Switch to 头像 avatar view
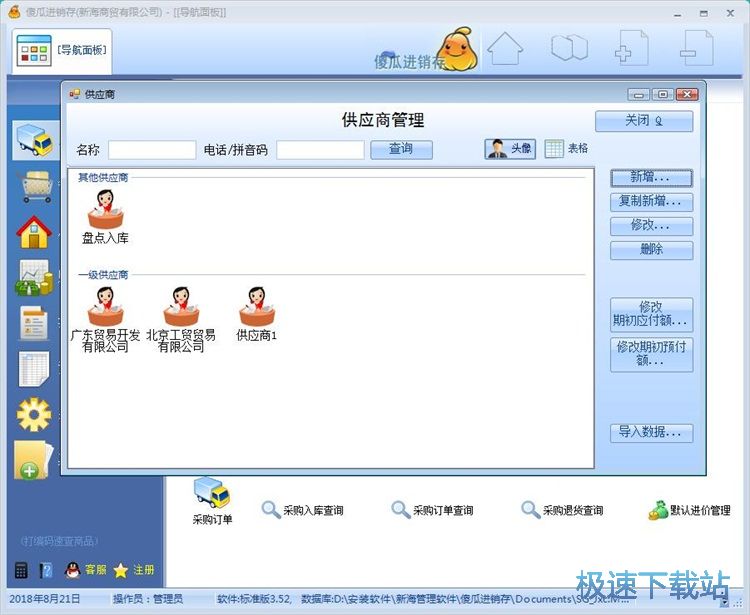The image size is (750, 615). coord(510,149)
